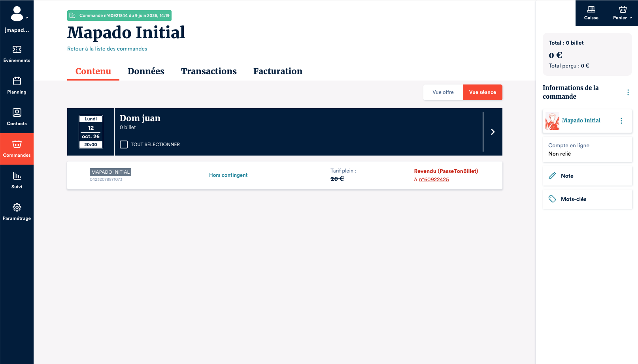This screenshot has height=364, width=638.
Task: Select the Contenu tab
Action: [x=93, y=71]
